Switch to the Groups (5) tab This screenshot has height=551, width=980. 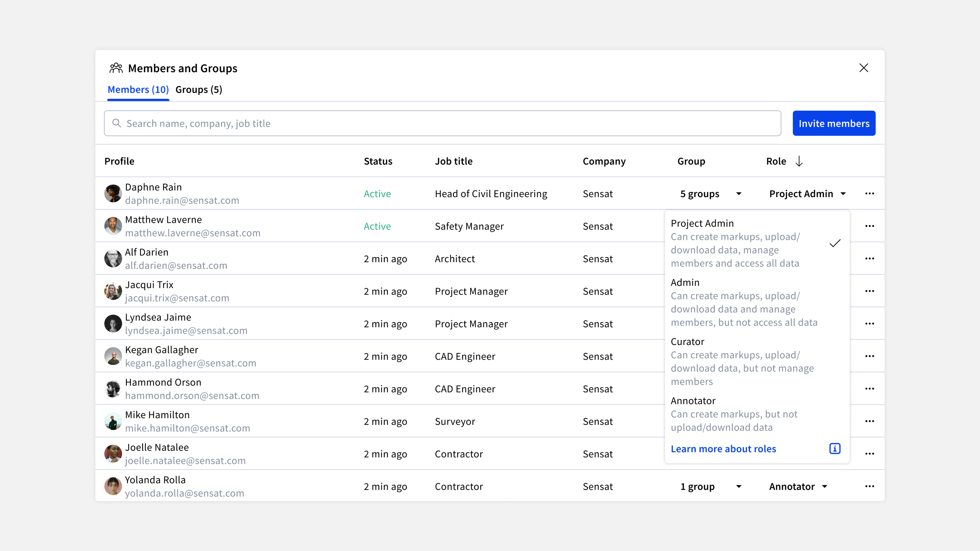tap(199, 90)
